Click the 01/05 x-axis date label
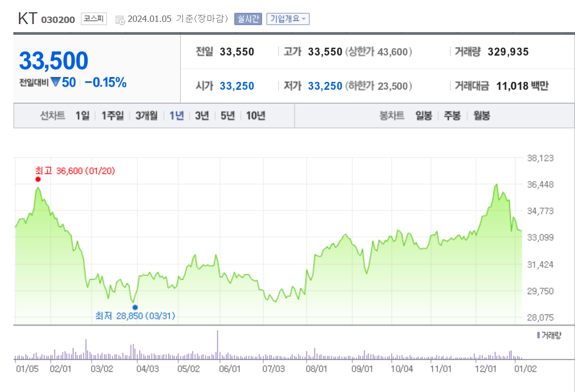The width and height of the screenshot is (575, 392). pyautogui.click(x=27, y=368)
